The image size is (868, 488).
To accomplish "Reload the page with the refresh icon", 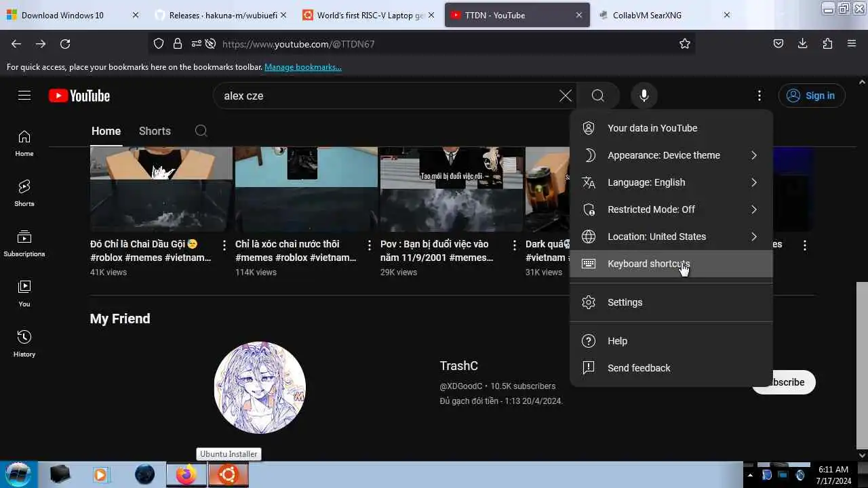I will [65, 43].
